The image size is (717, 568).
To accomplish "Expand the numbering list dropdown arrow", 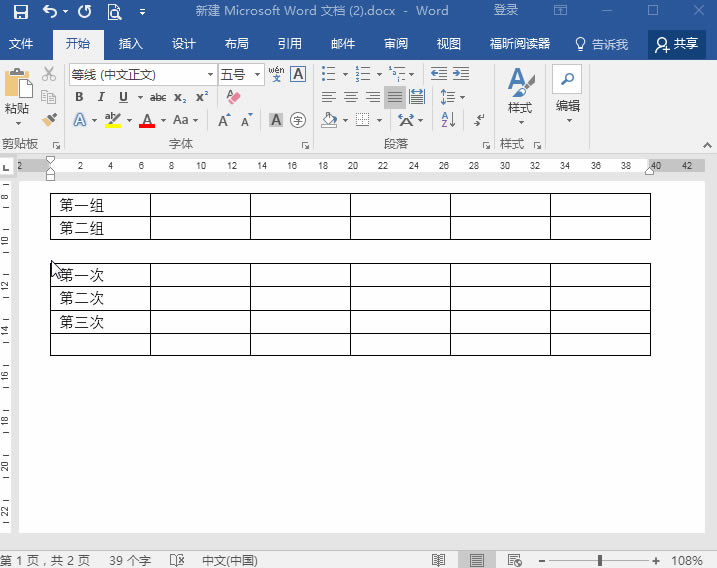I will click(x=379, y=74).
